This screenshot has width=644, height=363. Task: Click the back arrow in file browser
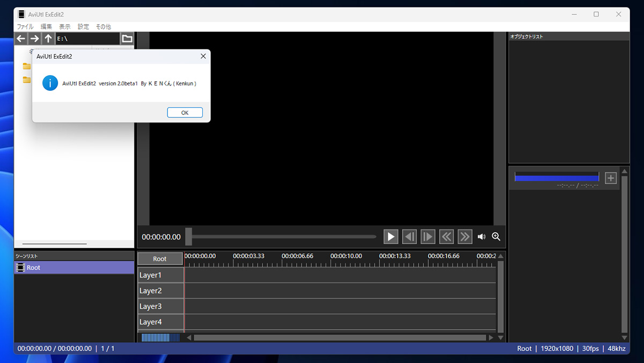click(21, 39)
